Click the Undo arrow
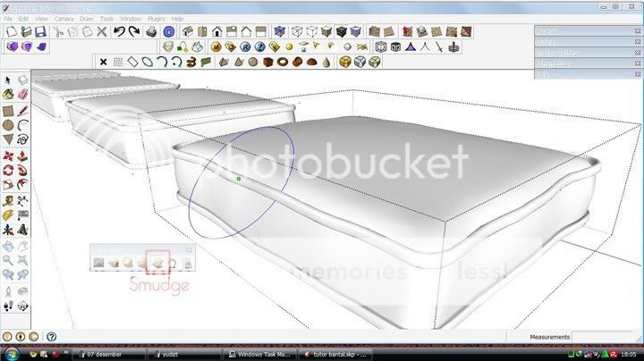644x361 pixels. click(x=119, y=31)
